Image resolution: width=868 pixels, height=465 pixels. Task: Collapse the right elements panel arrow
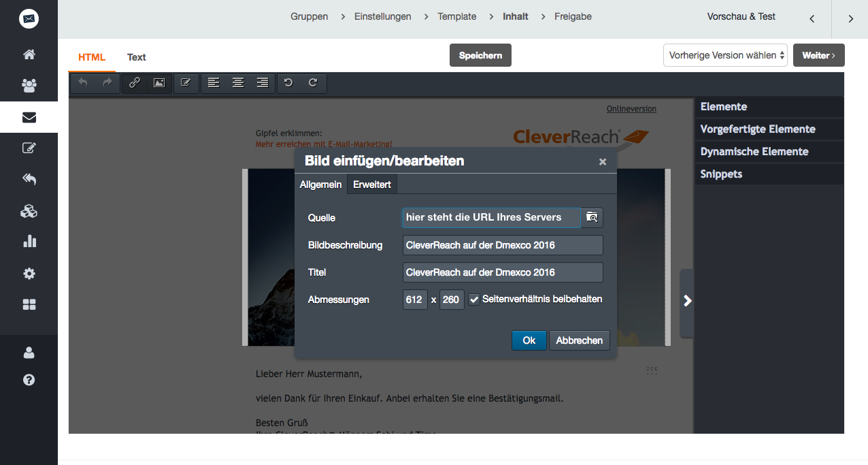coord(687,301)
